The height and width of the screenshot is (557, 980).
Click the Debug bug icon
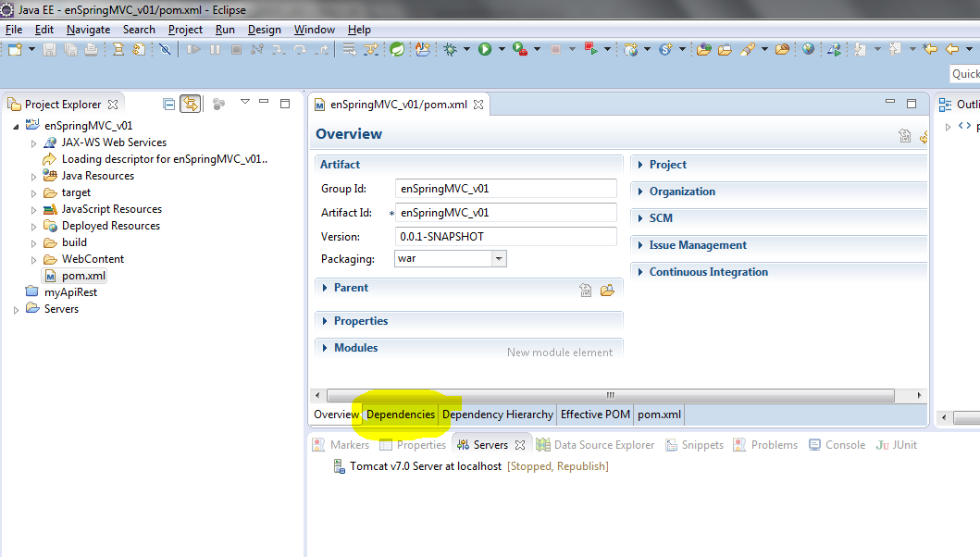(450, 49)
